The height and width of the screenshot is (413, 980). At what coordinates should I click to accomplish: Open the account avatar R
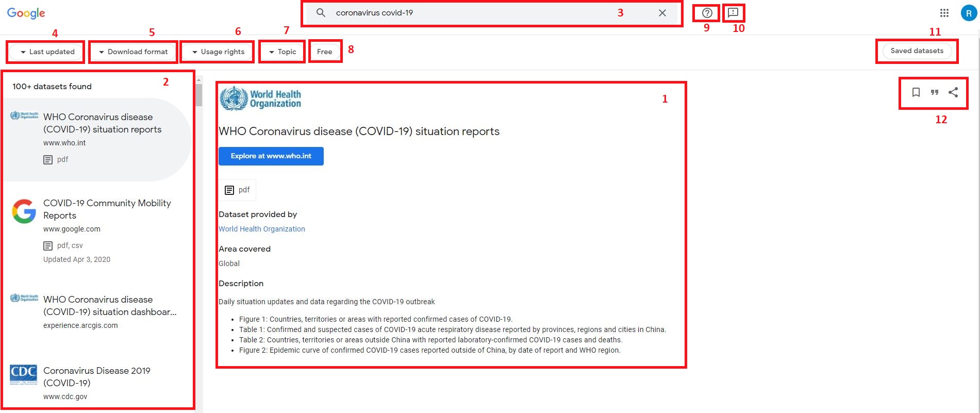969,13
